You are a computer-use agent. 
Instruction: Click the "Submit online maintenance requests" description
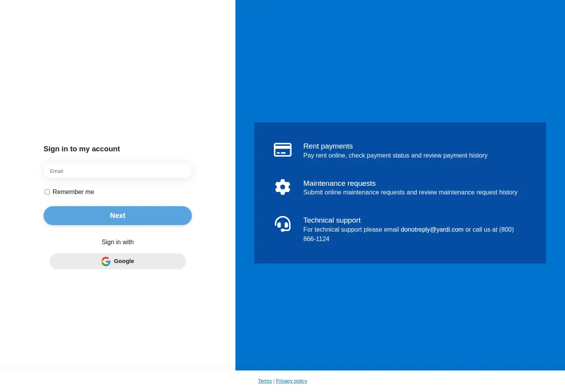click(x=410, y=192)
